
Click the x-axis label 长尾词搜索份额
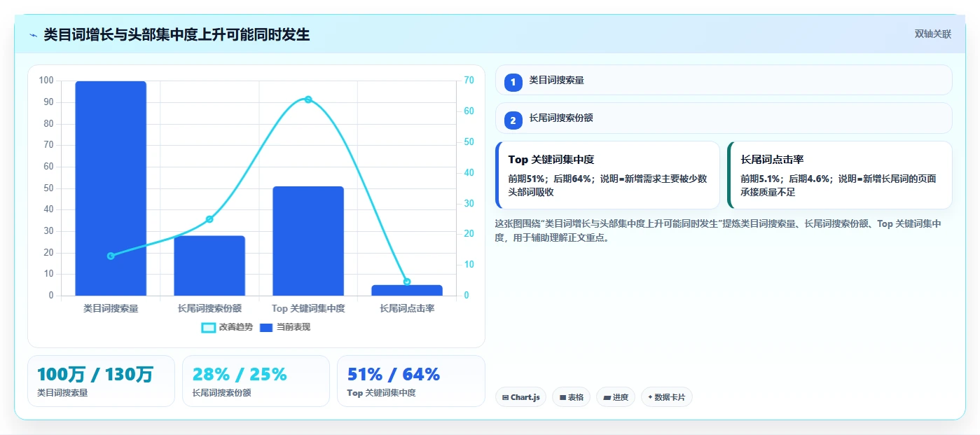209,308
